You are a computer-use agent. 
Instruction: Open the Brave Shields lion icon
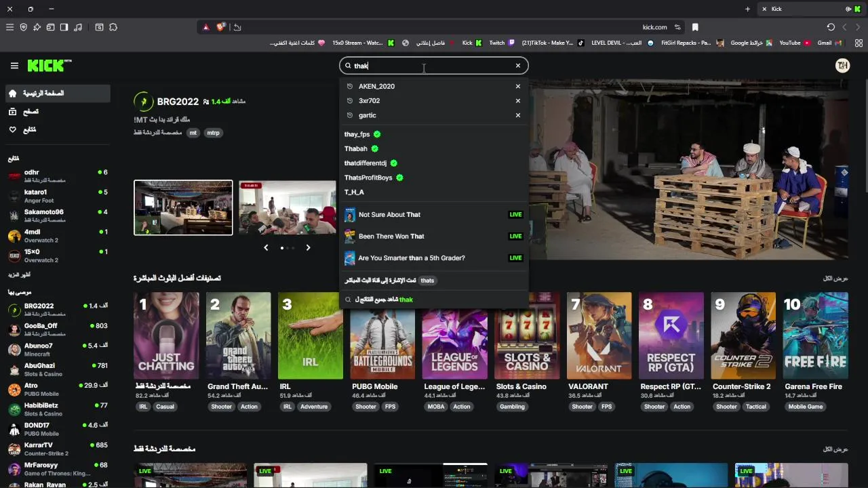click(220, 27)
